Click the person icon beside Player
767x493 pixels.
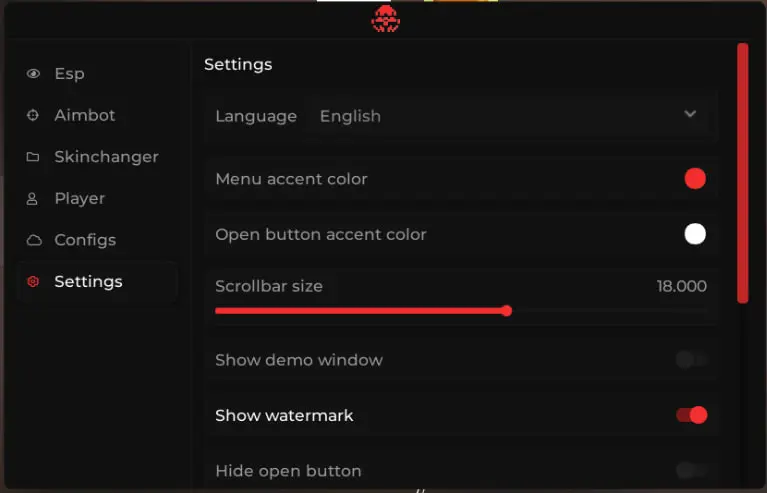(x=32, y=199)
